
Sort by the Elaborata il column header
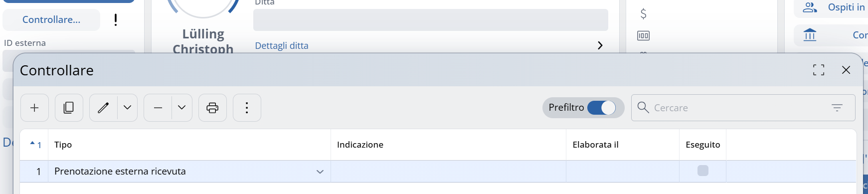[x=595, y=145]
